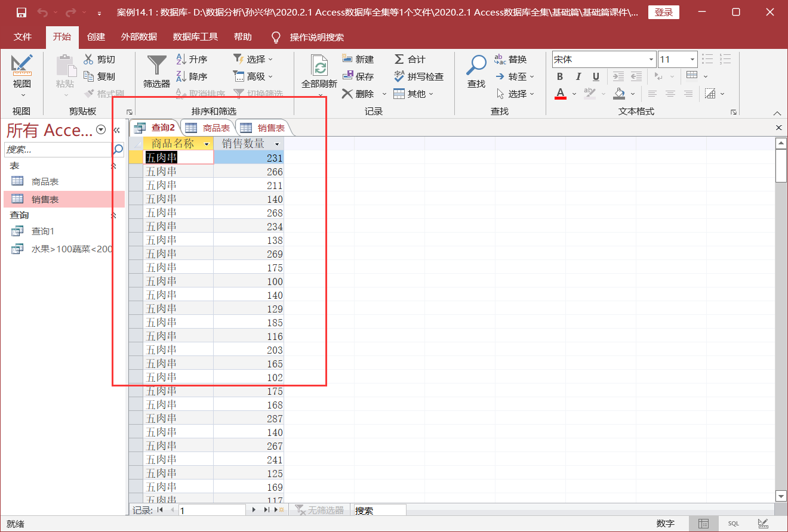788x532 pixels.
Task: Align text right
Action: coord(688,94)
